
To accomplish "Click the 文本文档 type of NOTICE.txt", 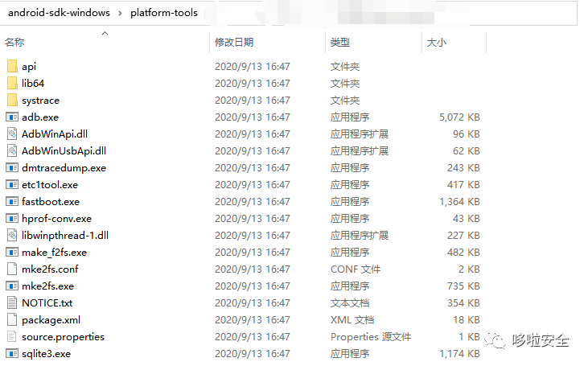I will [x=350, y=303].
